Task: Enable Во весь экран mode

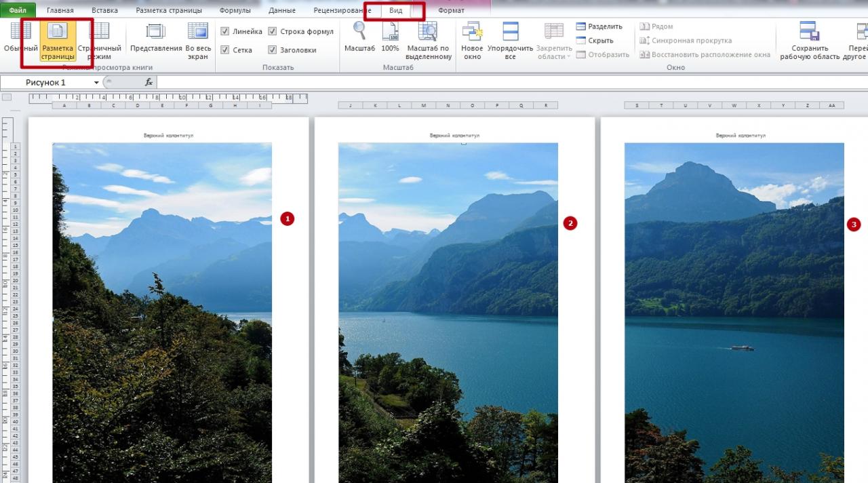Action: [198, 32]
